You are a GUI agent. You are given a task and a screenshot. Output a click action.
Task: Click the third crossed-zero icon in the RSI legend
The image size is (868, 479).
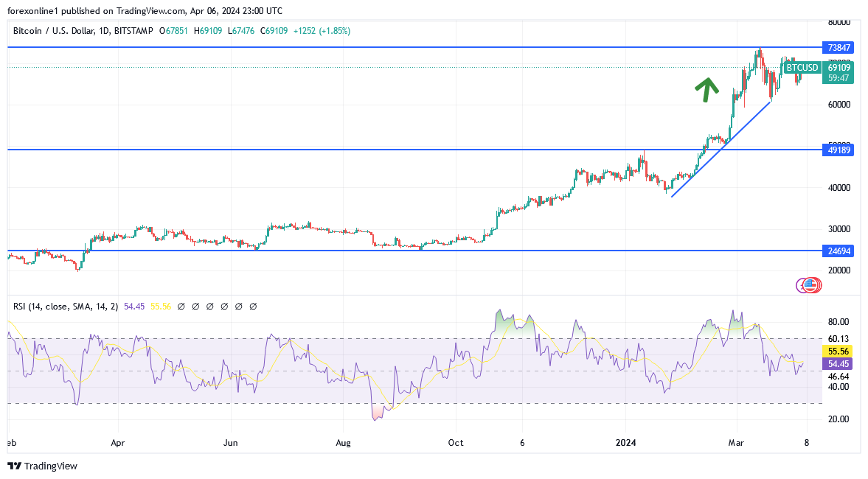click(210, 306)
